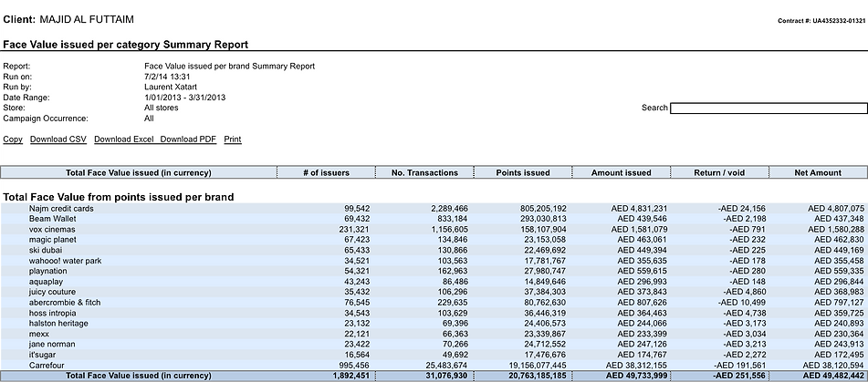Click it'sugar points value 17,476,676
Screen dimensions: 868x382
pos(545,355)
